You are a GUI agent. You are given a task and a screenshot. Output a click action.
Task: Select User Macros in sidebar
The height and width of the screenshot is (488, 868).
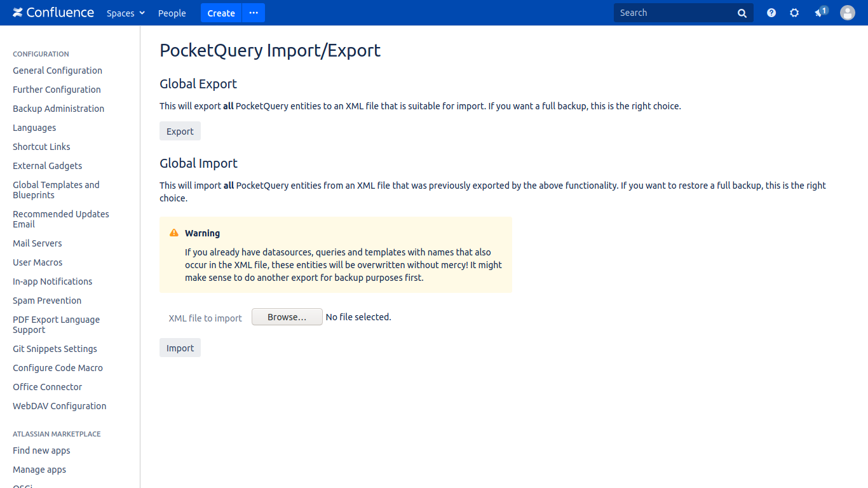[x=37, y=262]
